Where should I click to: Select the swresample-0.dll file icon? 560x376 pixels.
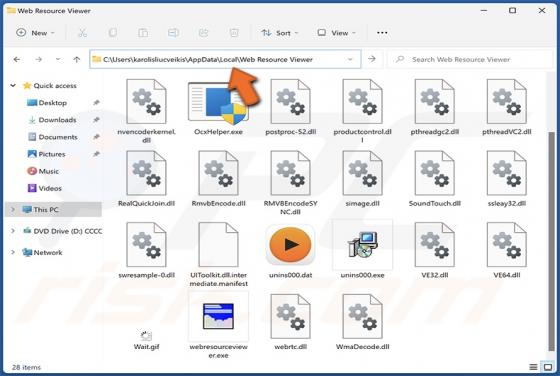[146, 245]
